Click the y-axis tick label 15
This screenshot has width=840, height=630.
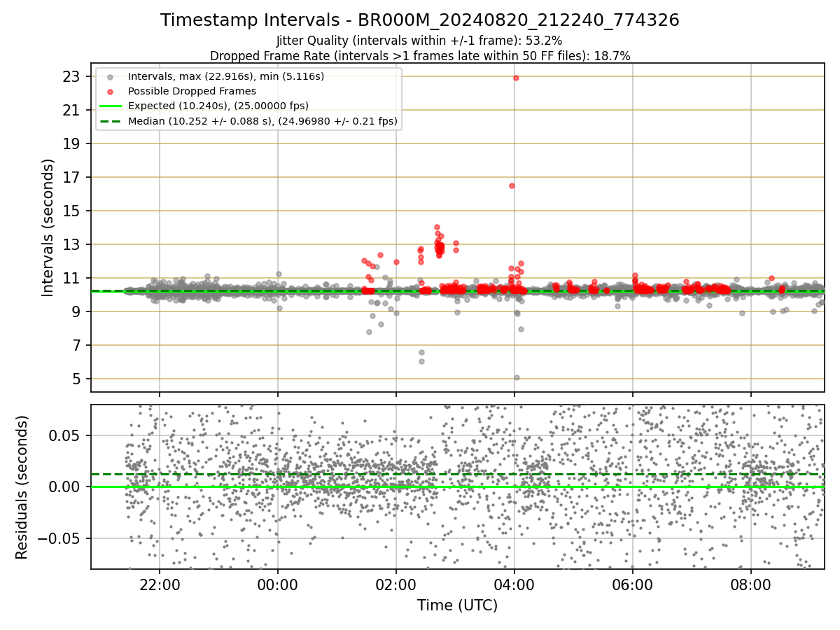point(73,211)
